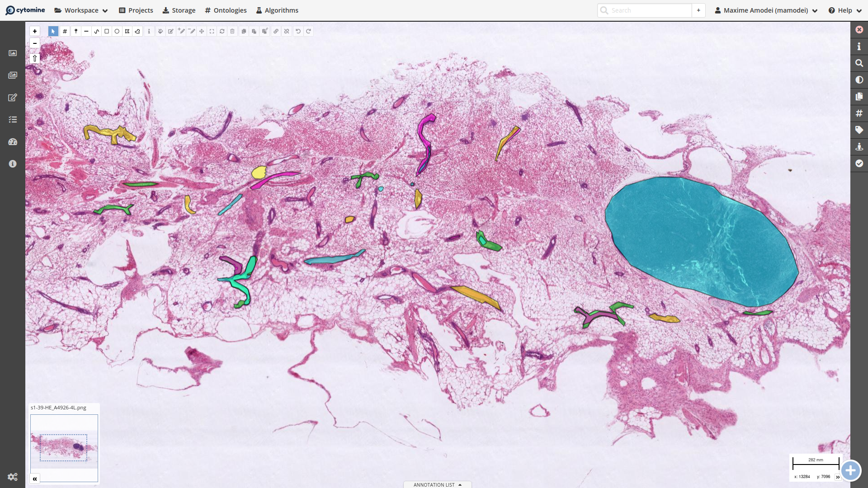
Task: Open the Maxime Amodei user dropdown
Action: (766, 10)
